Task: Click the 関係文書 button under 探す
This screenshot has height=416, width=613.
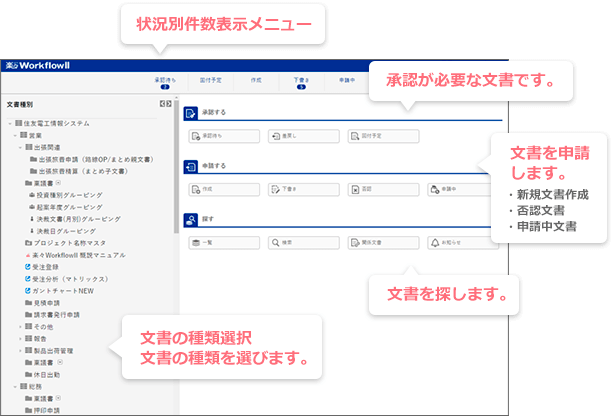Action: tap(384, 243)
